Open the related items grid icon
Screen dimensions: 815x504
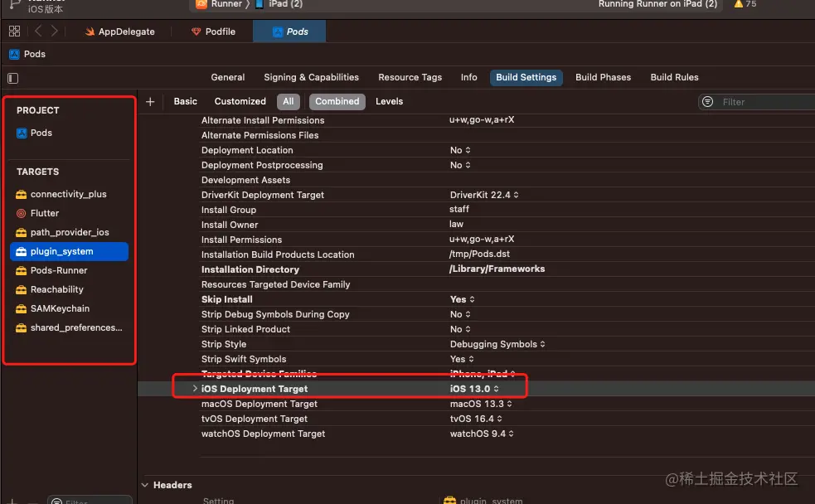[x=15, y=31]
